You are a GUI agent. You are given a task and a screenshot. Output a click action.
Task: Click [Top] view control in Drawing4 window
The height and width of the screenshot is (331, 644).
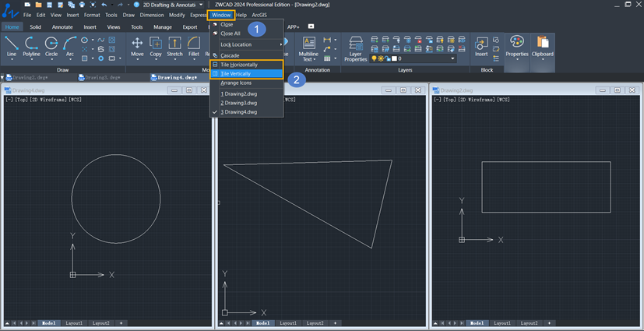click(22, 100)
